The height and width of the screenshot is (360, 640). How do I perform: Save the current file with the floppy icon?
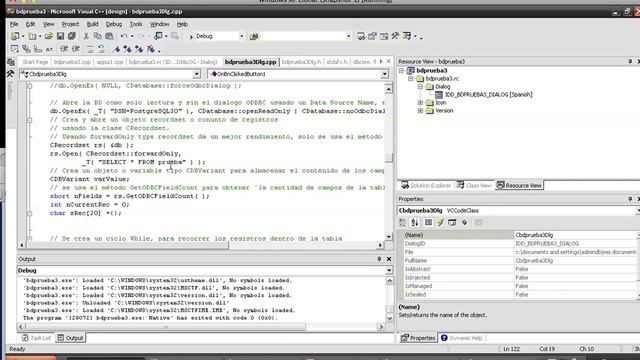[60, 36]
